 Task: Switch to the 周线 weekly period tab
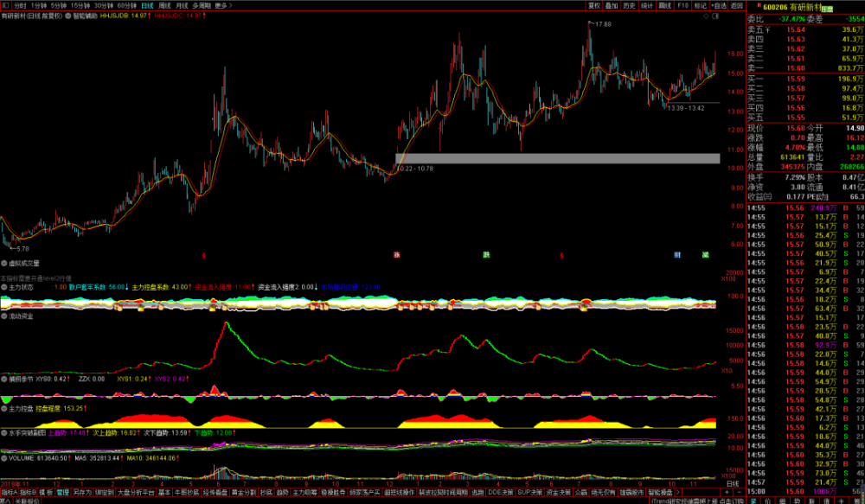pyautogui.click(x=164, y=5)
